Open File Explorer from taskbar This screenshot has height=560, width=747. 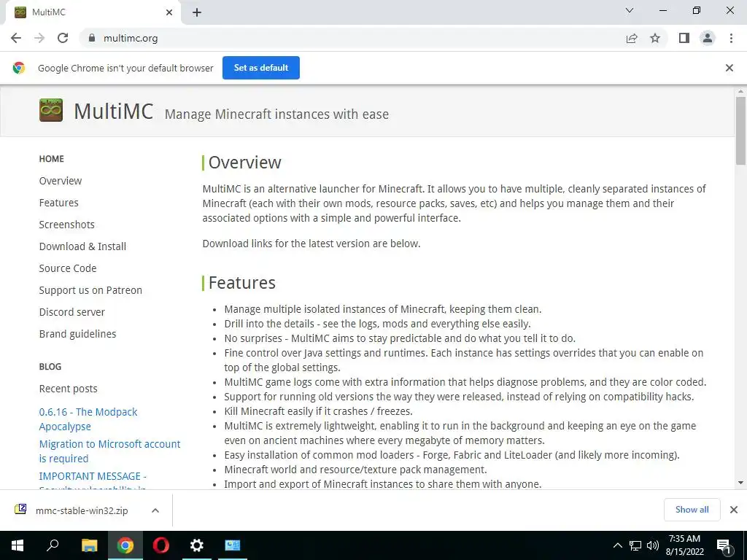(x=89, y=545)
